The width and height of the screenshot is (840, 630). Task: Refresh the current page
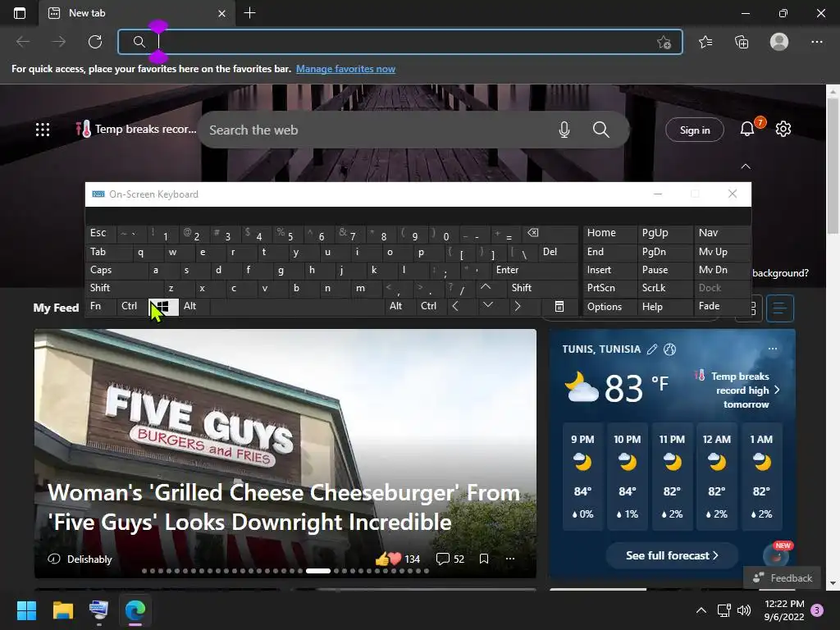[95, 42]
